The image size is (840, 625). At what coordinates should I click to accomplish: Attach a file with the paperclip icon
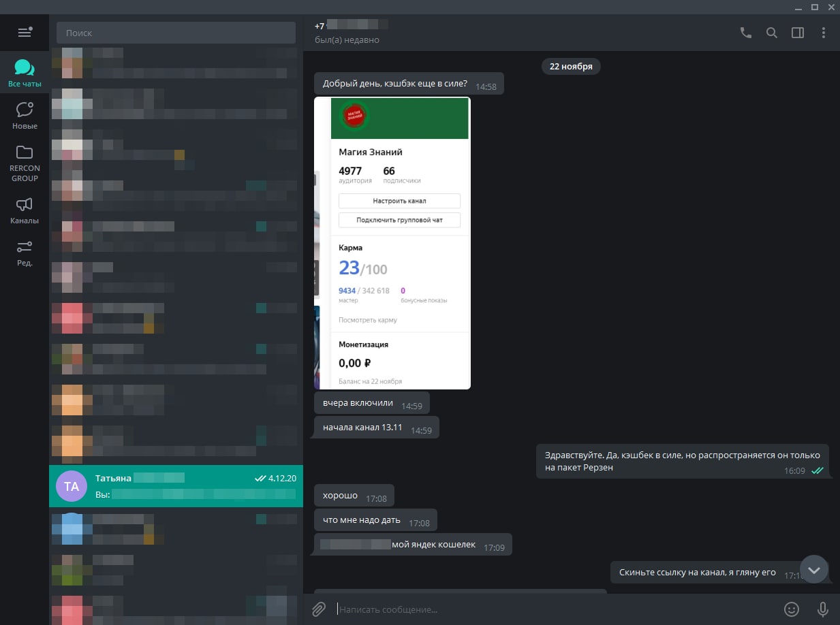point(319,609)
